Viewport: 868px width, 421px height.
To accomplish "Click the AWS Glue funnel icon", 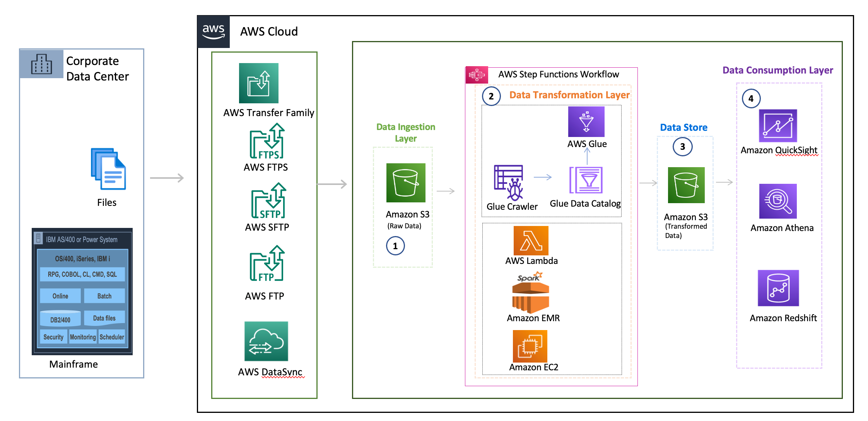I will coord(586,122).
